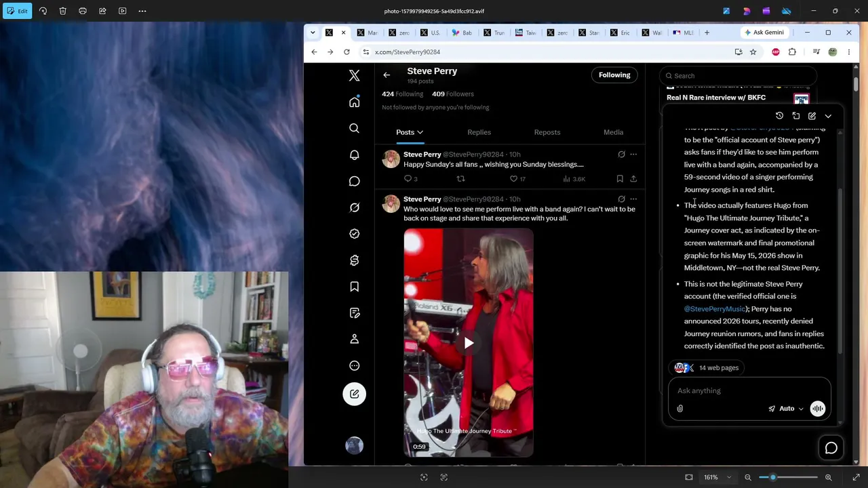Viewport: 868px width, 488px height.
Task: Repost the Happy Sunday post
Action: [460, 179]
